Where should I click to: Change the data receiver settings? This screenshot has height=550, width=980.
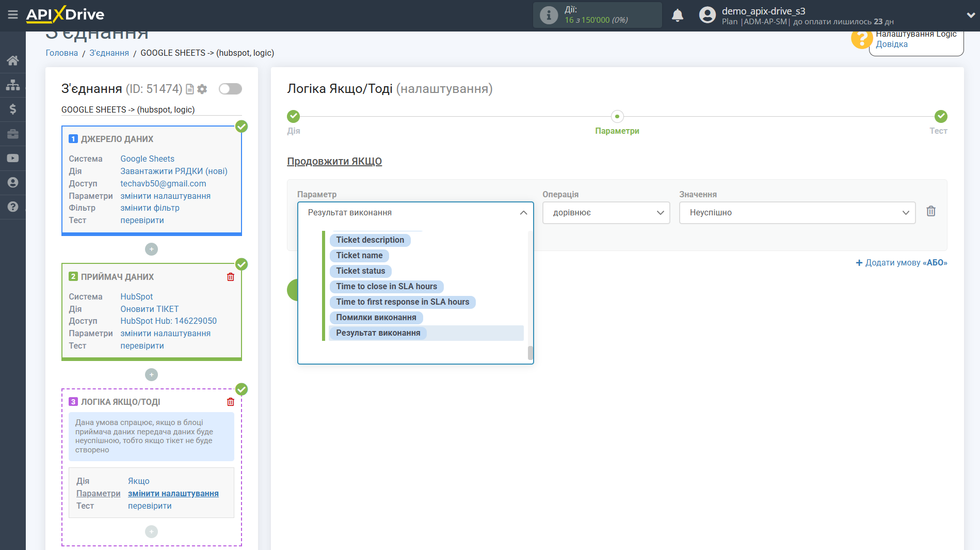[x=165, y=334]
